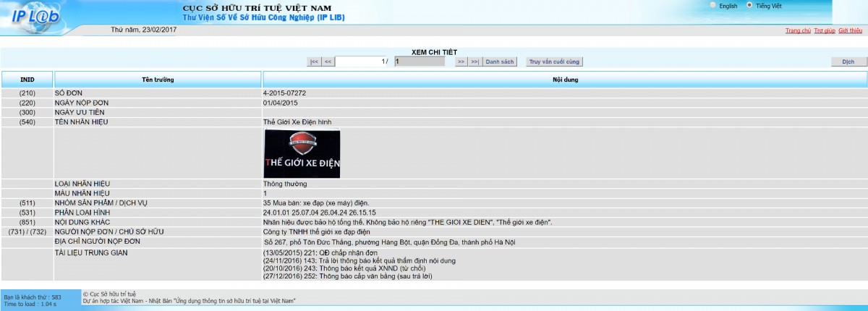868x311 pixels.
Task: Open the Giới thiệu link
Action: click(850, 30)
